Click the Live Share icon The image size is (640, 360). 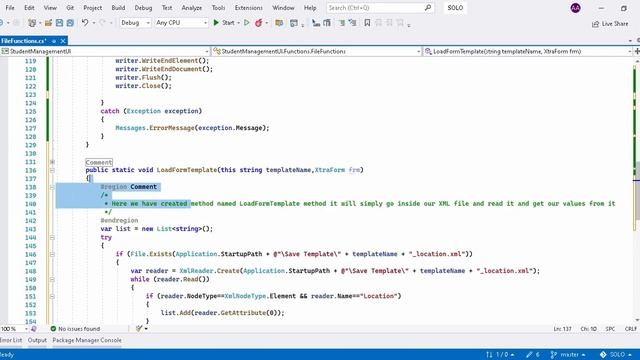(596, 24)
